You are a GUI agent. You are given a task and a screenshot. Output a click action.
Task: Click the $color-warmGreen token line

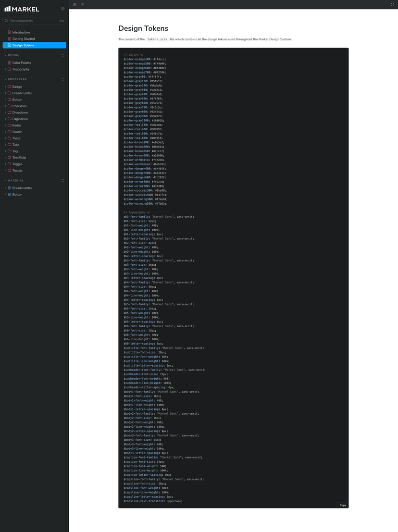[145, 164]
